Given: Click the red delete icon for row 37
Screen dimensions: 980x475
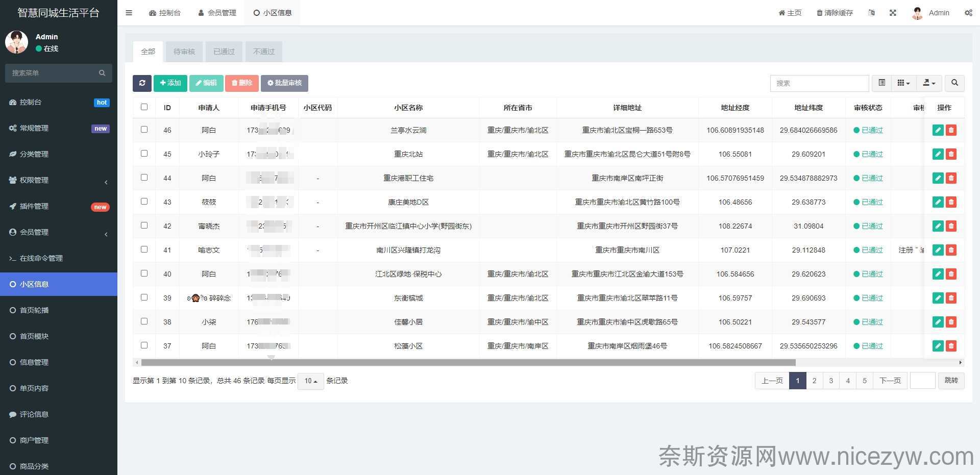Looking at the screenshot, I should click(x=951, y=346).
